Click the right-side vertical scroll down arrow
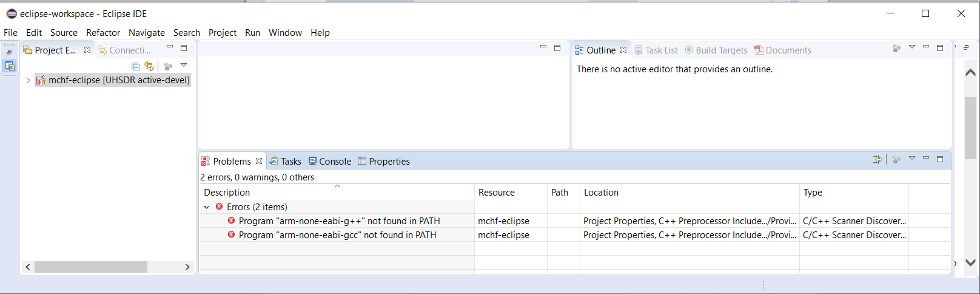980x294 pixels. coord(971,262)
